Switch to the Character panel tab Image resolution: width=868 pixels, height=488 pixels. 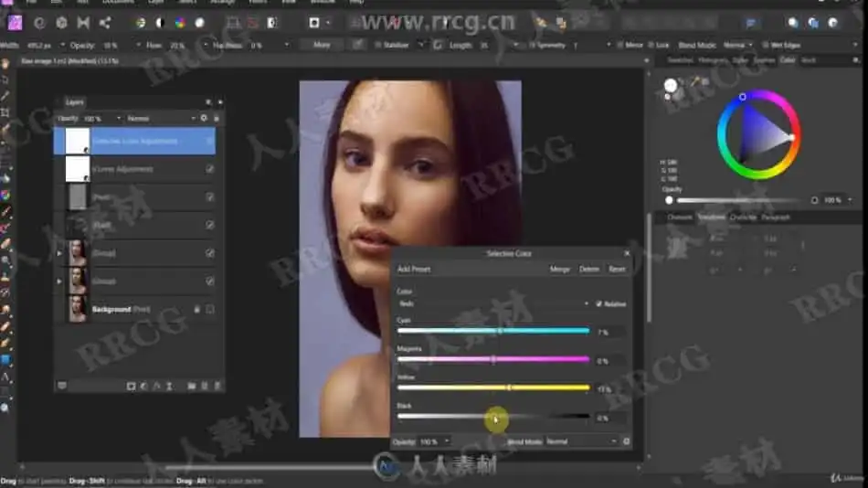pos(743,217)
